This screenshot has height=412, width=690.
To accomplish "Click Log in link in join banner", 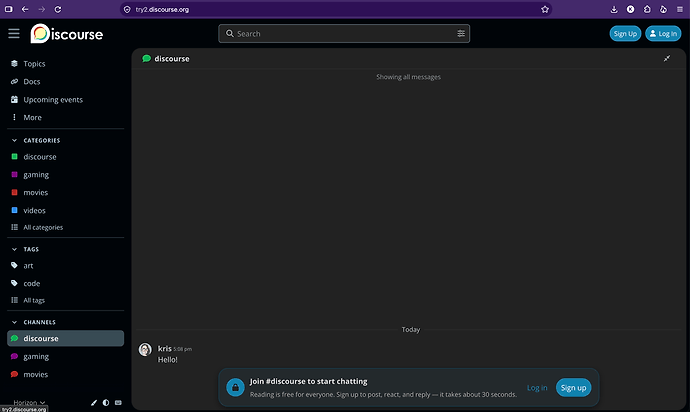I will pos(537,388).
